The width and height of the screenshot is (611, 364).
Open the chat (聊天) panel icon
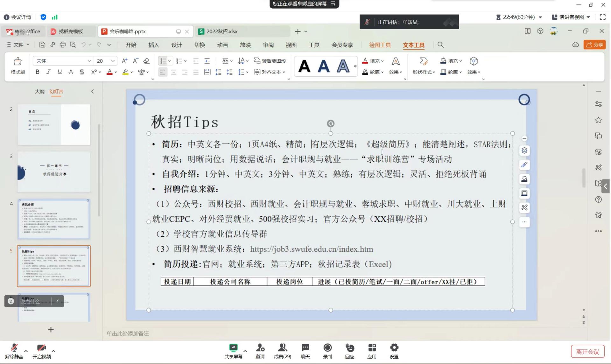tap(305, 348)
